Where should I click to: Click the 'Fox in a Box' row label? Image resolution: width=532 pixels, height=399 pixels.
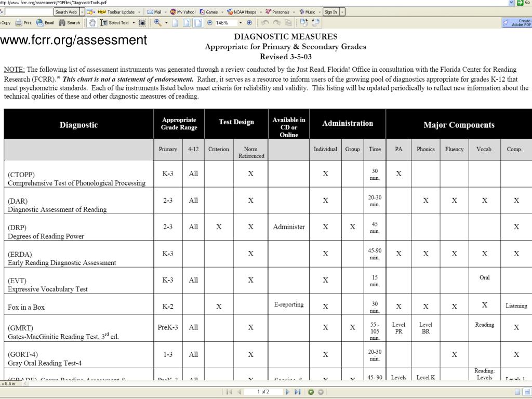coord(26,308)
